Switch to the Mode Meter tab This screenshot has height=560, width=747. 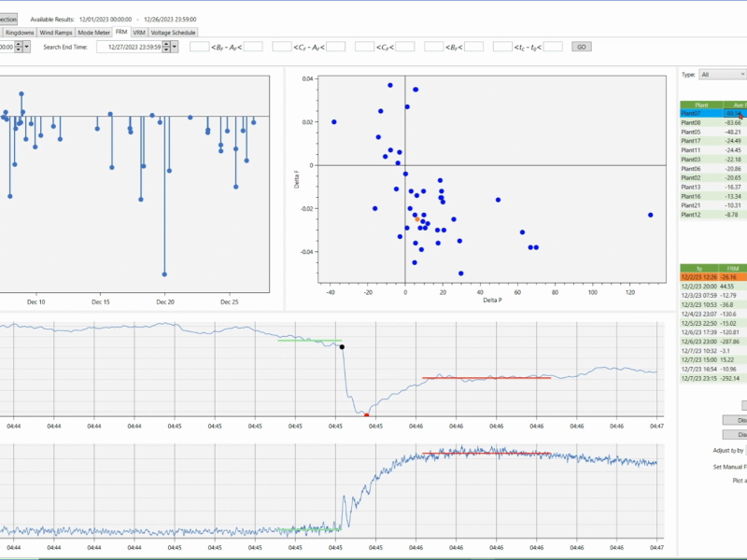[93, 31]
